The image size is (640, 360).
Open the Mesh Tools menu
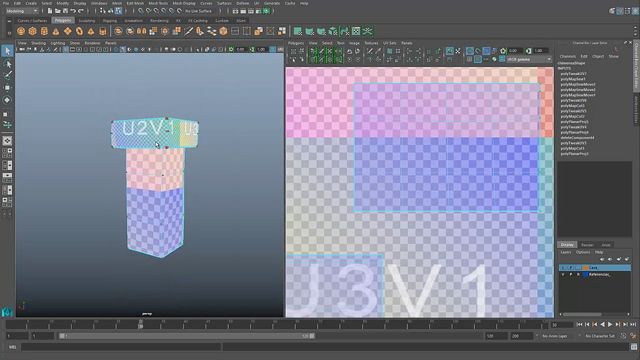click(x=158, y=3)
